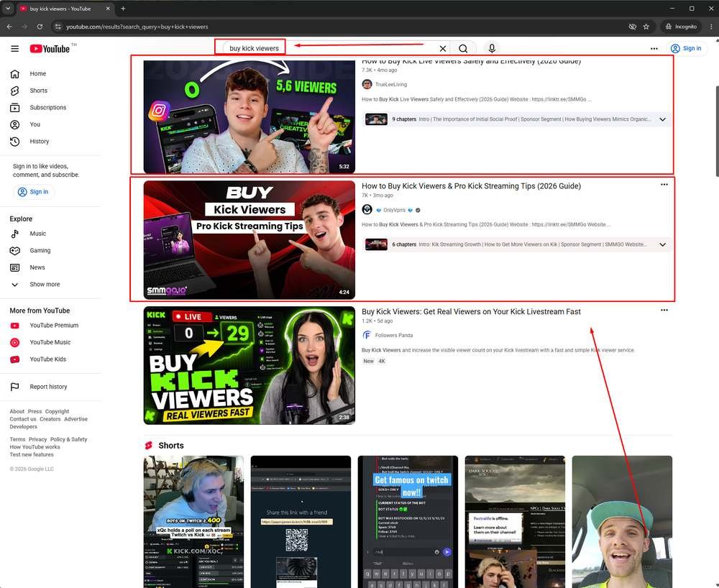Open Music under Explore
The width and height of the screenshot is (719, 588).
click(x=50, y=234)
